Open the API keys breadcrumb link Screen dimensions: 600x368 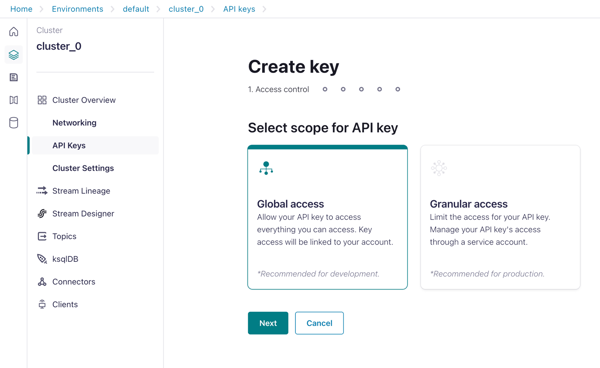[239, 9]
